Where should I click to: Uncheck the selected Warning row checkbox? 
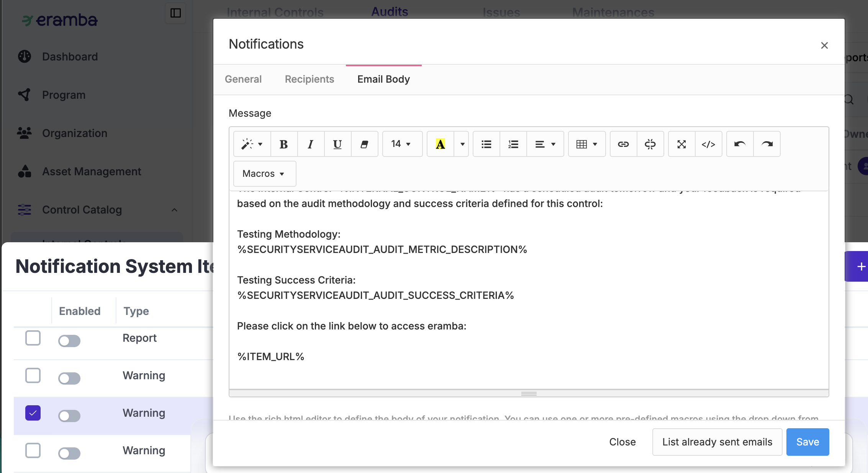(33, 413)
